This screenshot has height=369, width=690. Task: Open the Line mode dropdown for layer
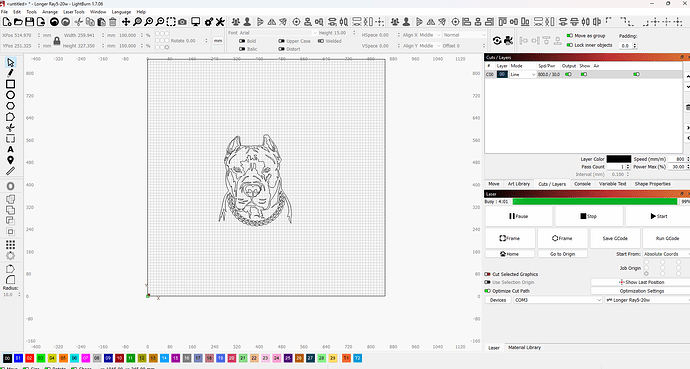[523, 74]
